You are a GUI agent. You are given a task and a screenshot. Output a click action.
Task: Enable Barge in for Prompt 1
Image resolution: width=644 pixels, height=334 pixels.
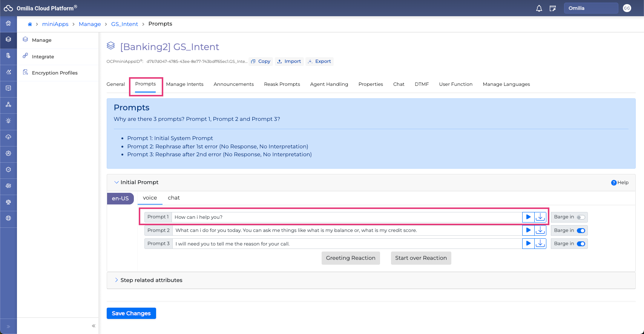tap(581, 217)
